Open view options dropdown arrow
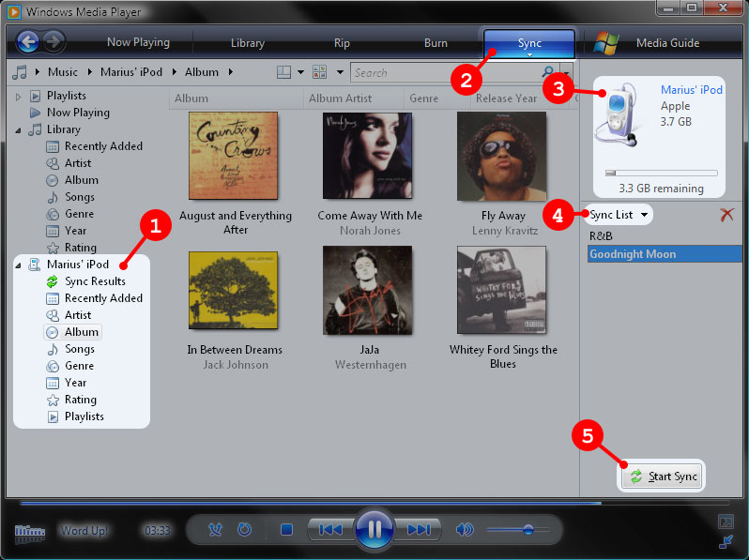 (340, 72)
